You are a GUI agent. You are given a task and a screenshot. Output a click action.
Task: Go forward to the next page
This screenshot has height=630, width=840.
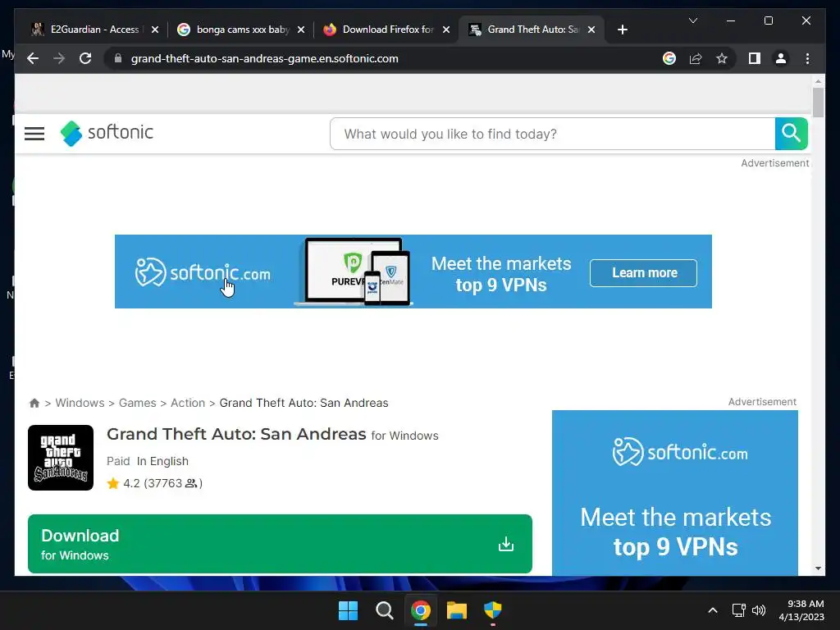tap(59, 58)
